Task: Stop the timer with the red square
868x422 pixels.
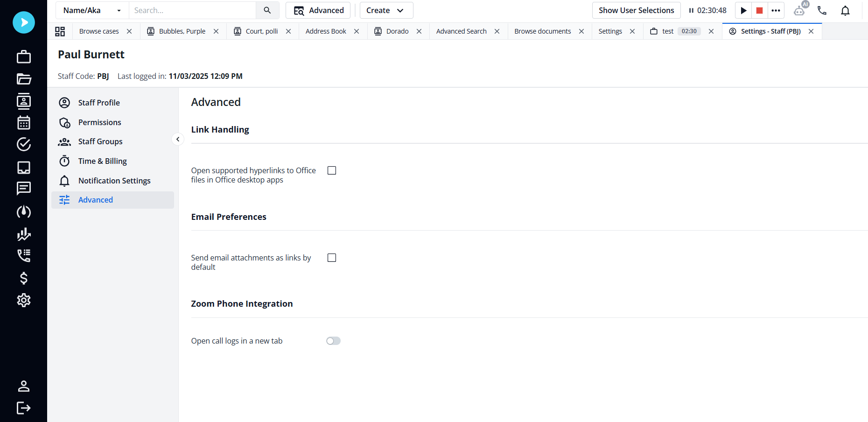Action: click(759, 10)
